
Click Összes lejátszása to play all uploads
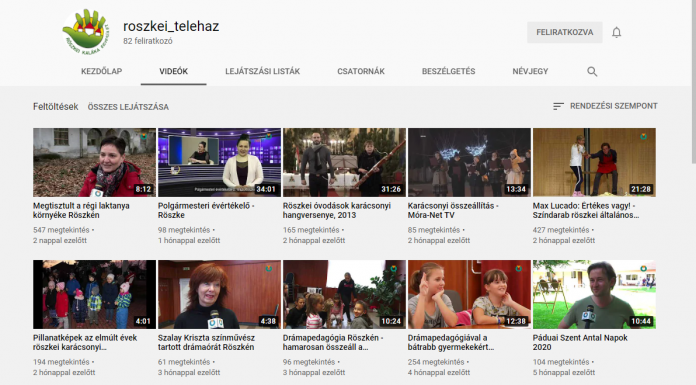coord(128,107)
